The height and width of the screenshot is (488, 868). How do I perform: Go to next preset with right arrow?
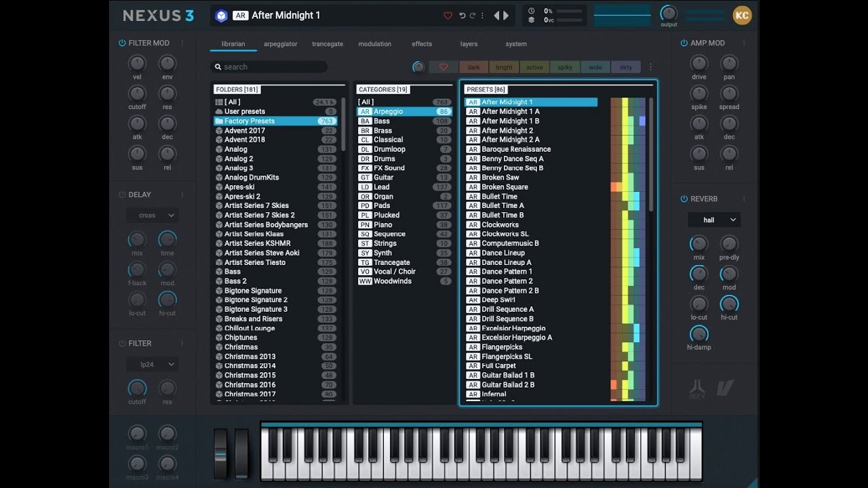point(506,16)
